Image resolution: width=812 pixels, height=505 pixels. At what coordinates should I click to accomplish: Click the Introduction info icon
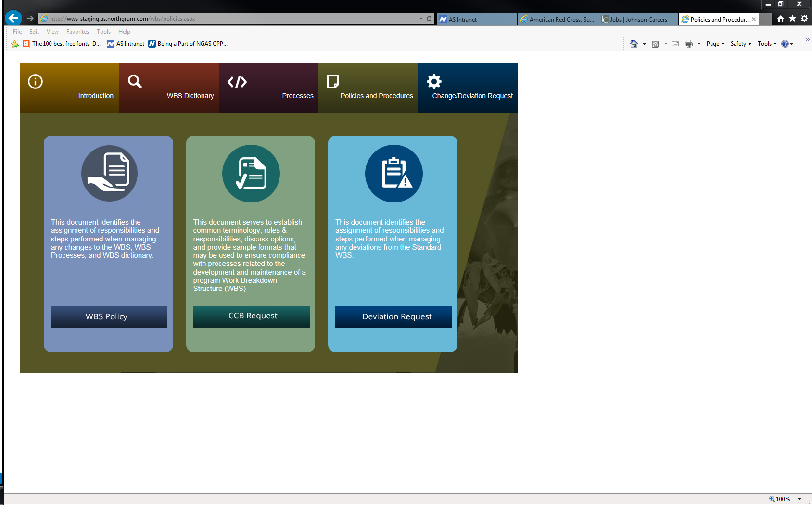pos(35,82)
